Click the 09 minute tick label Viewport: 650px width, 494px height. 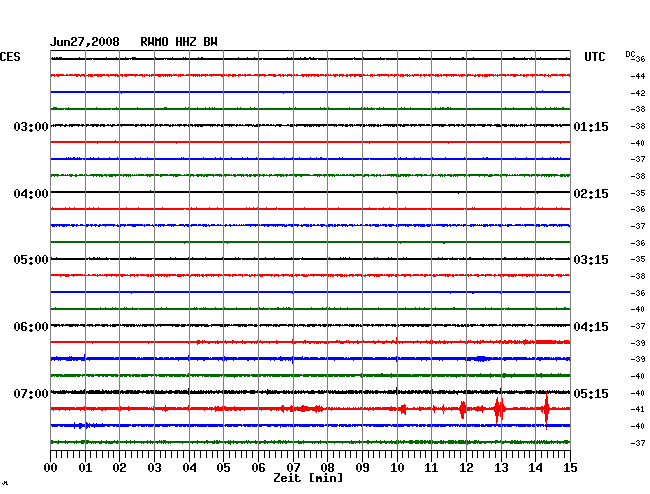click(x=362, y=467)
